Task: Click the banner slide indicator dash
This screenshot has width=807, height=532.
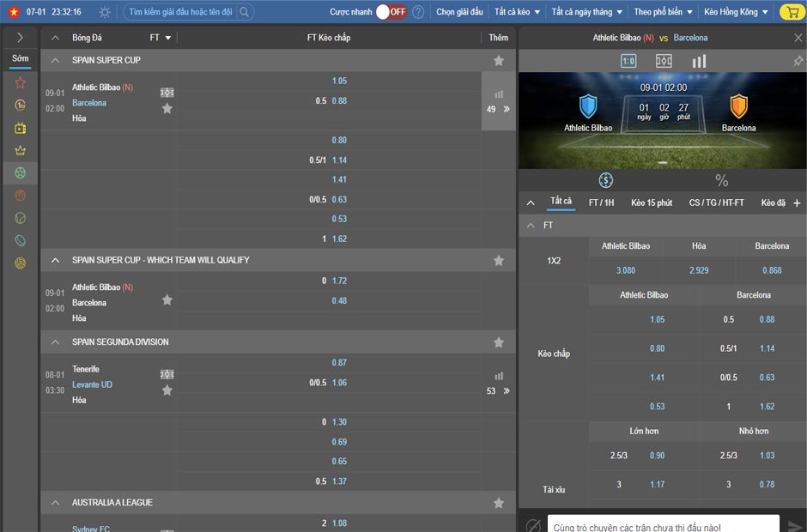Action: (663, 162)
